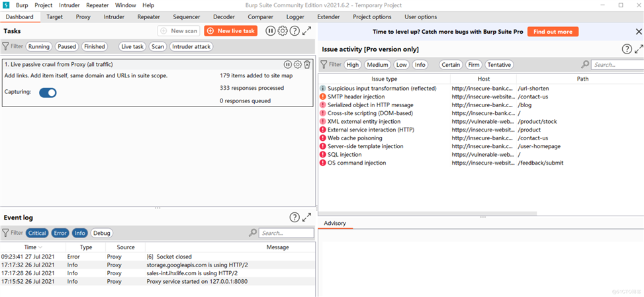The height and width of the screenshot is (297, 644).
Task: Toggle the Finished tasks filter
Action: click(x=95, y=46)
